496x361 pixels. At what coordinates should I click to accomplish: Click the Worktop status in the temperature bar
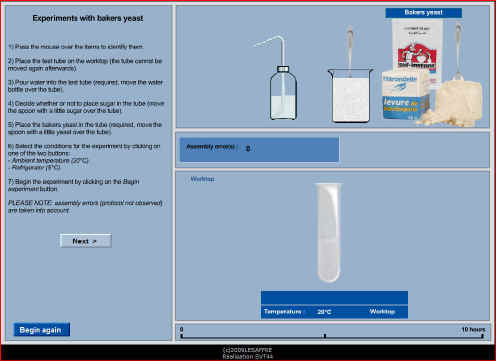point(382,312)
